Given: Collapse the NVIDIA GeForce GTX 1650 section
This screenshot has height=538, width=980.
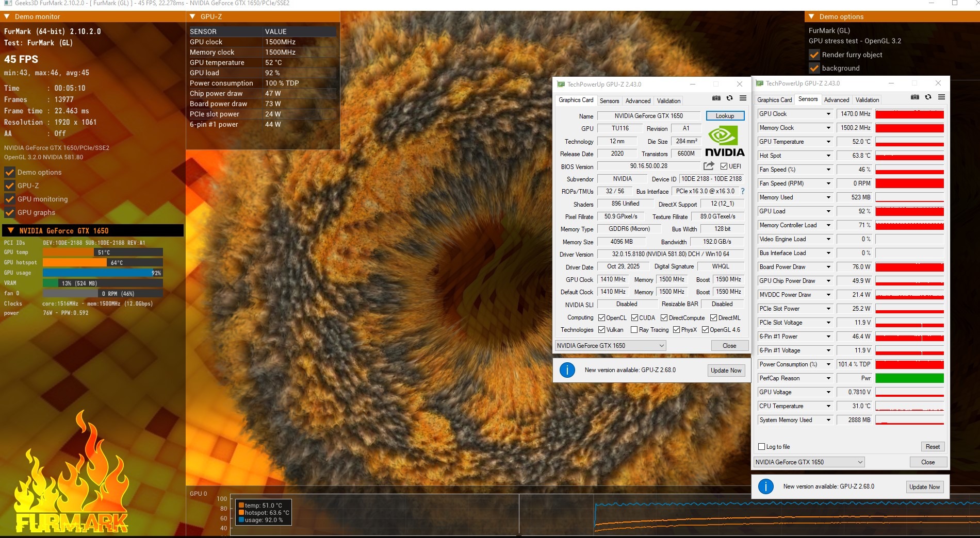Looking at the screenshot, I should coord(10,230).
